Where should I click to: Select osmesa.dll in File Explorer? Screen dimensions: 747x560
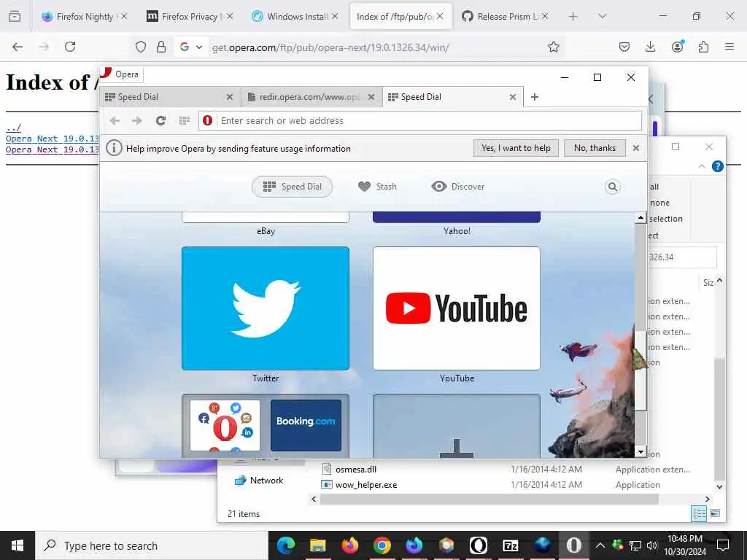(356, 470)
